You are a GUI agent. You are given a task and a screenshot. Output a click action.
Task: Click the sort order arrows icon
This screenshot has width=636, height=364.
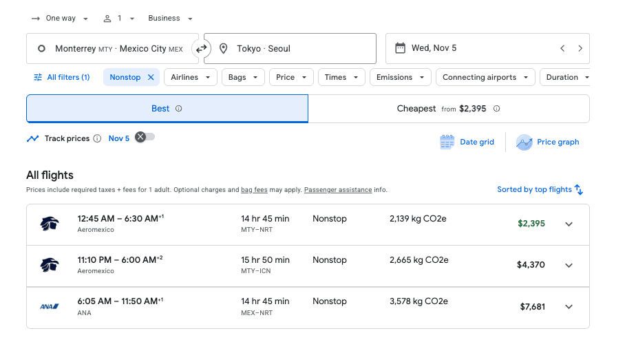point(579,189)
